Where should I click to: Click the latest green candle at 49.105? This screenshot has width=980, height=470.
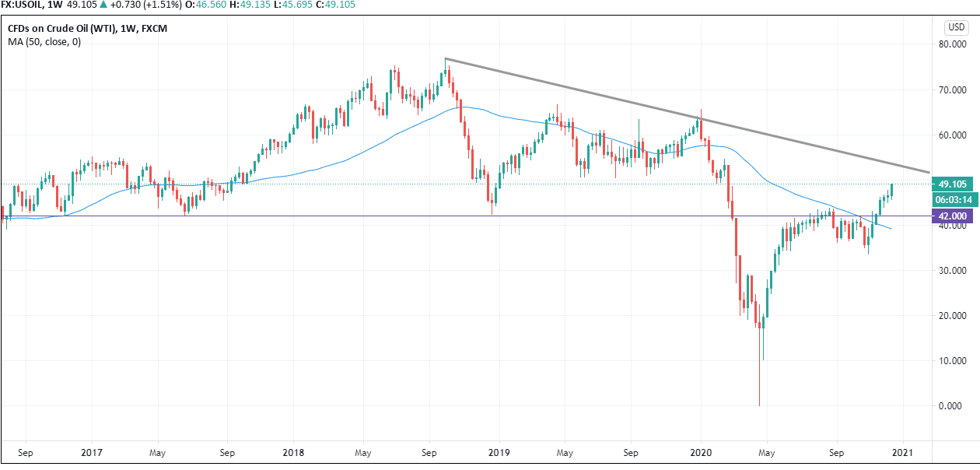tap(892, 190)
